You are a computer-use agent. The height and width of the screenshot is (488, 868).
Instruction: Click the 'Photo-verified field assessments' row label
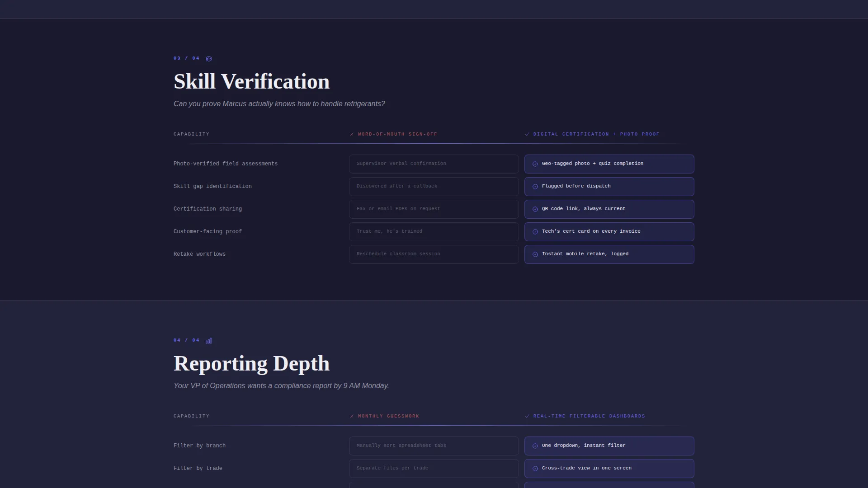226,164
